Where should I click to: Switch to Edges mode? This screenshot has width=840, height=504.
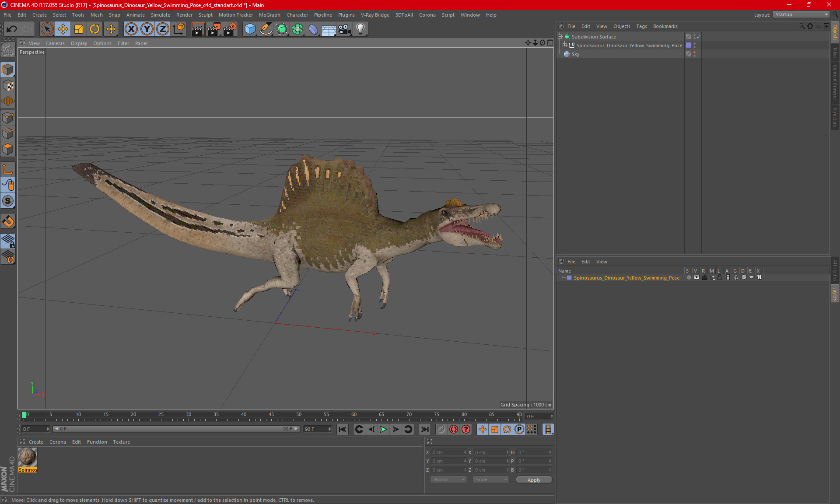click(8, 133)
